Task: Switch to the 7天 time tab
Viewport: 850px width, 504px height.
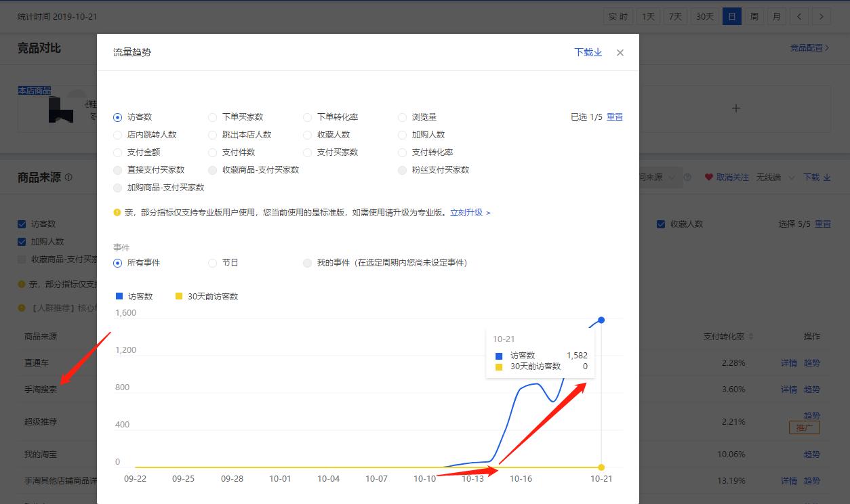Action: point(674,16)
